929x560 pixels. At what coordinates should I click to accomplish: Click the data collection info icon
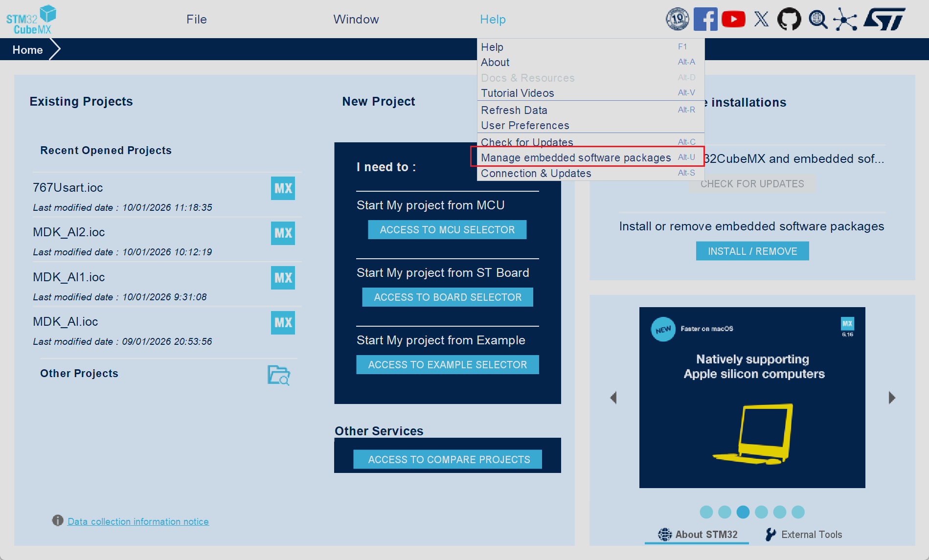(x=58, y=520)
